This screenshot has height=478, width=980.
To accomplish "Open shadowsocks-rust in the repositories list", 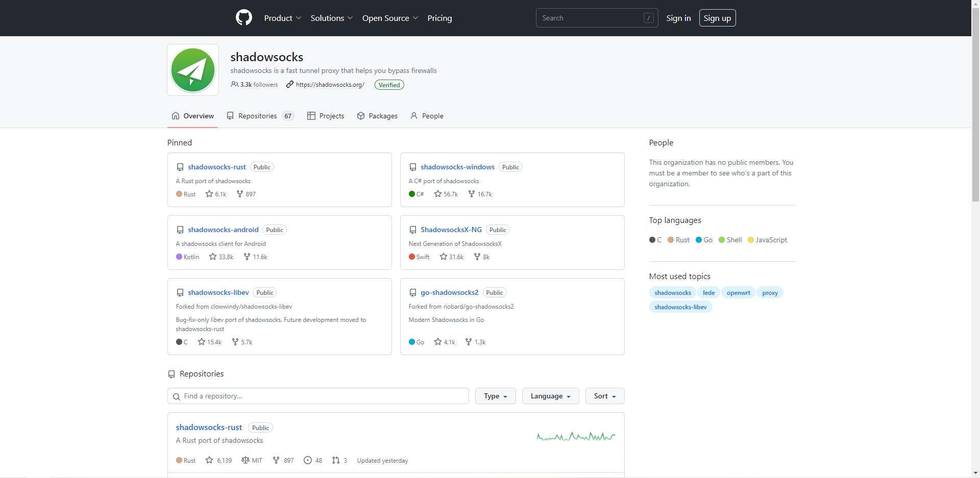I will (x=209, y=427).
